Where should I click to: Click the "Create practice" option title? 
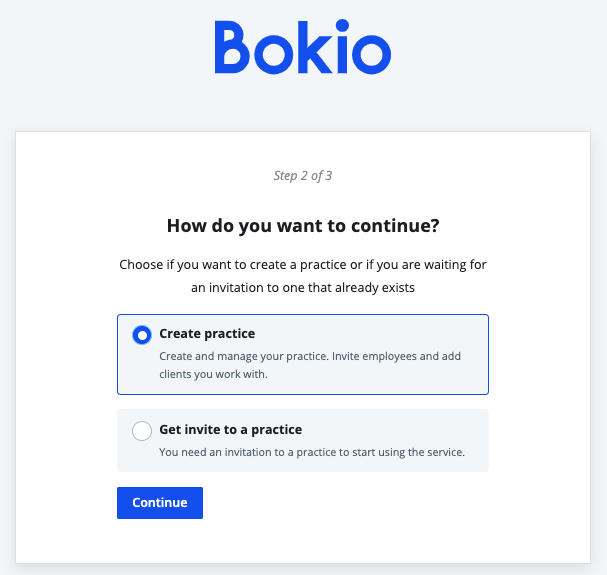coord(207,333)
